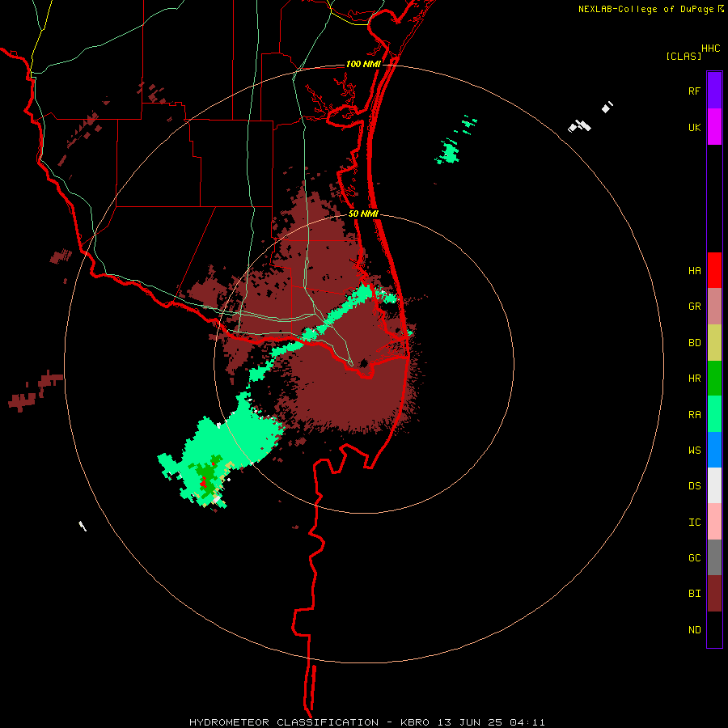Click the BD yellow legend swatch

tap(714, 343)
